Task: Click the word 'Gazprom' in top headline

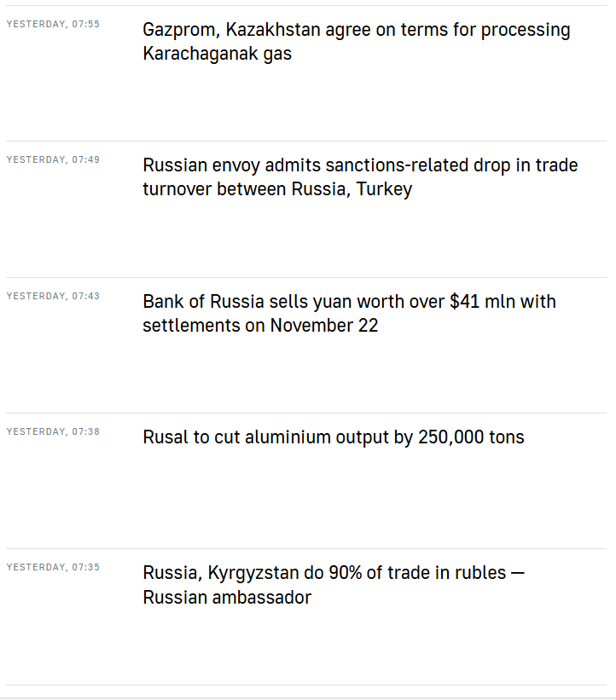Action: pos(178,31)
